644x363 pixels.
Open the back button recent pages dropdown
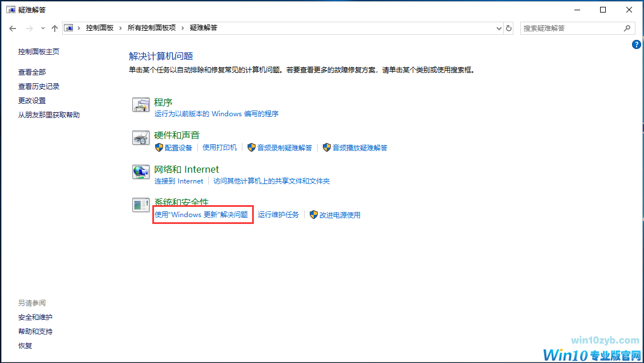pyautogui.click(x=42, y=27)
